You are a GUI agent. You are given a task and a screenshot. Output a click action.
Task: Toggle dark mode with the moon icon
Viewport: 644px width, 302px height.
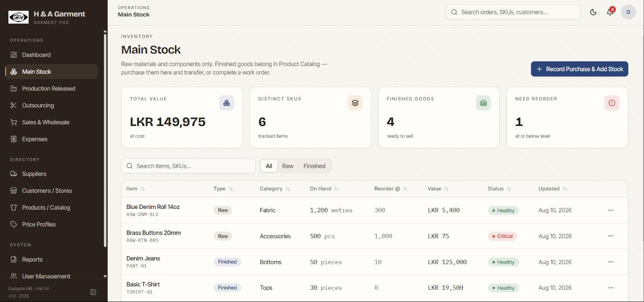point(593,12)
